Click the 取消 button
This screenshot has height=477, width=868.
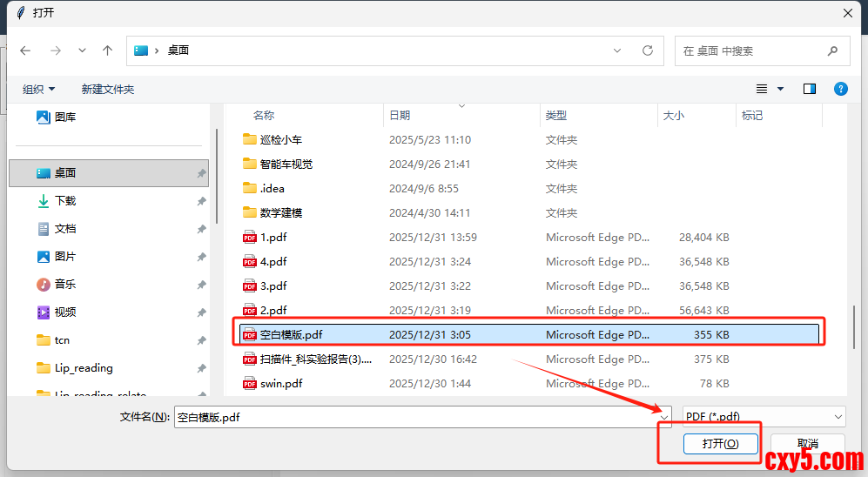808,444
